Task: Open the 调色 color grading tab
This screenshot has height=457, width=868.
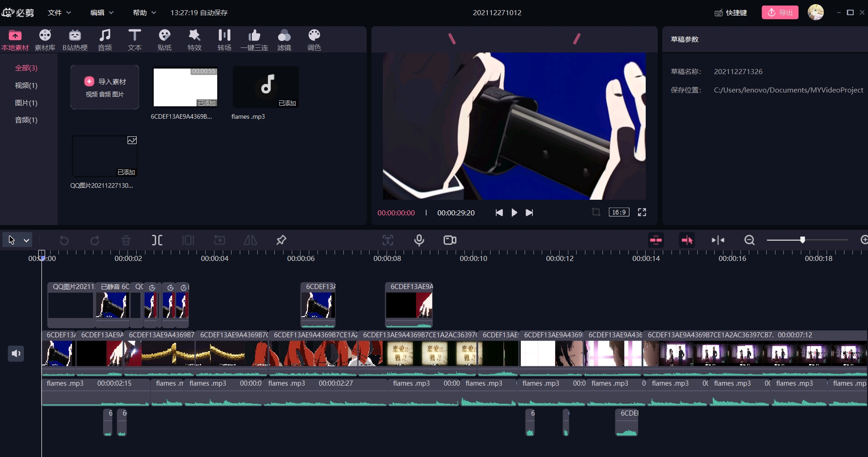Action: (314, 40)
